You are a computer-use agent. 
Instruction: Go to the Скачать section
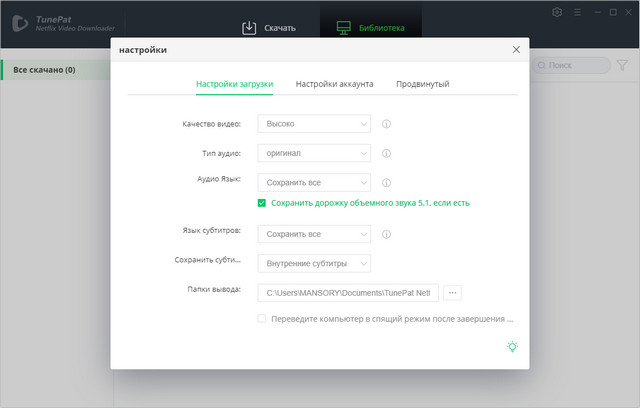point(270,28)
